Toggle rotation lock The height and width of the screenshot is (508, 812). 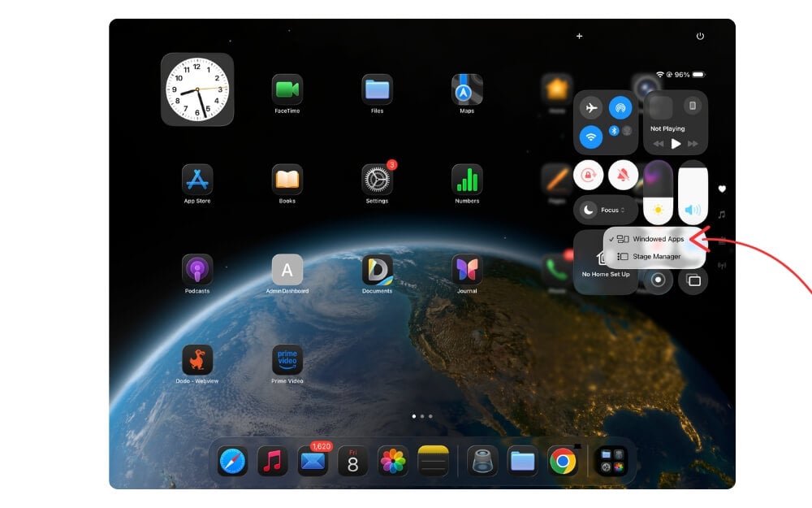point(588,176)
